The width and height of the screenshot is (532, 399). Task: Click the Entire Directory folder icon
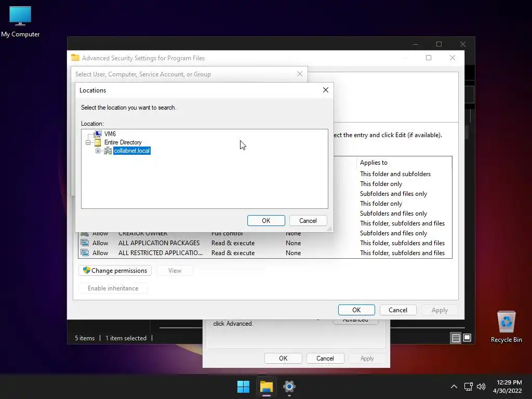(98, 142)
